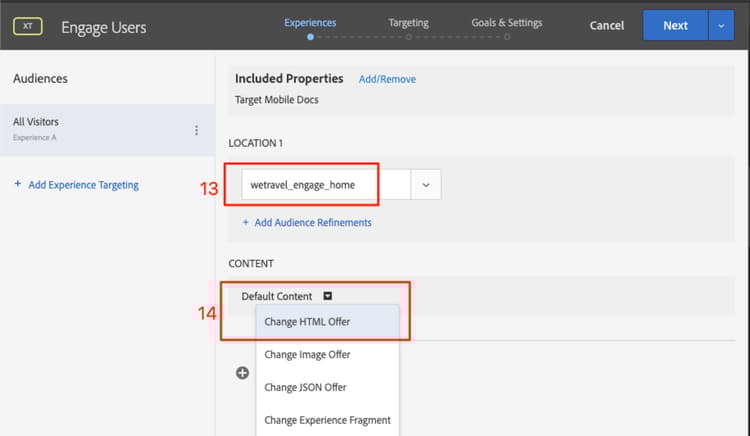This screenshot has width=750, height=436.
Task: Click the round plus add location icon
Action: click(x=243, y=373)
